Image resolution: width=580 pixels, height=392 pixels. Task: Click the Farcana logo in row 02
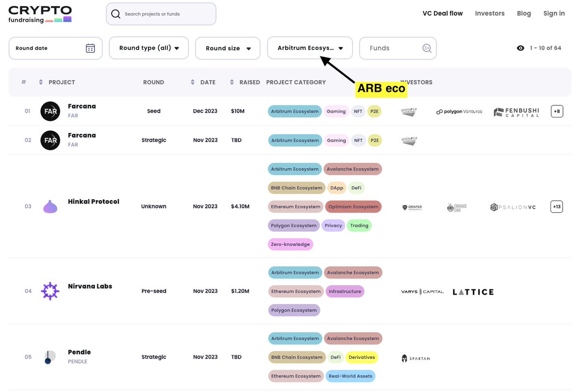[x=50, y=140]
